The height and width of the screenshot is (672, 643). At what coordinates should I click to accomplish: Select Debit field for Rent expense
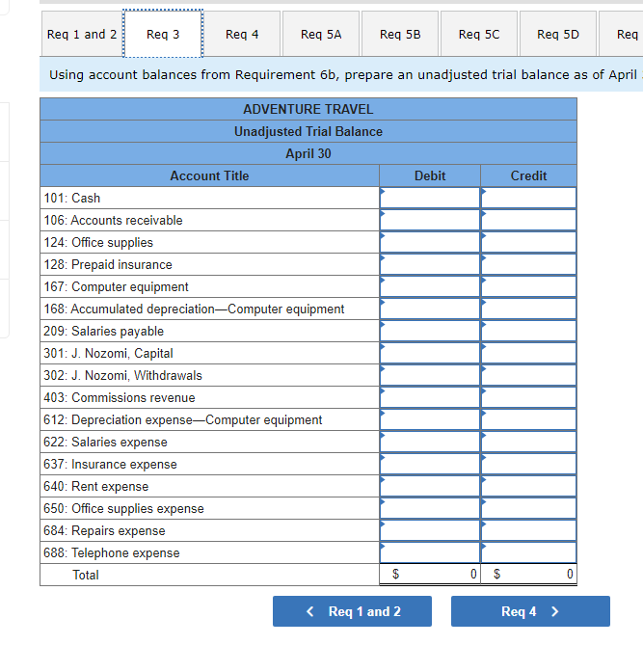(x=430, y=487)
